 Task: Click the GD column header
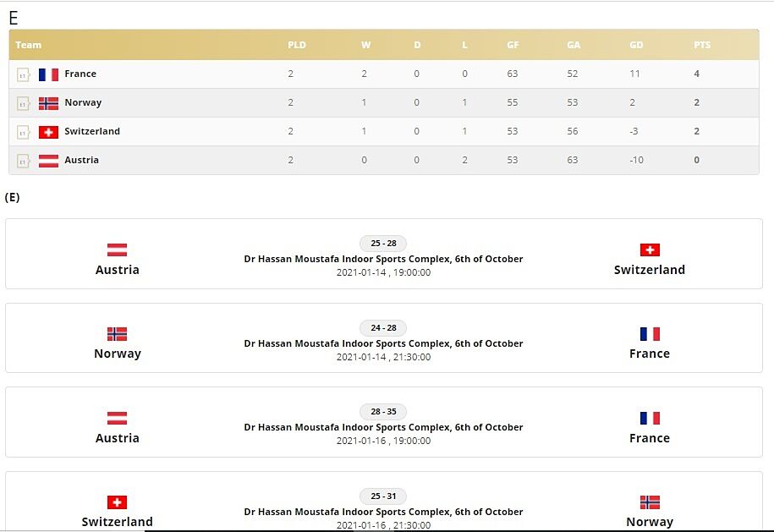coord(636,45)
